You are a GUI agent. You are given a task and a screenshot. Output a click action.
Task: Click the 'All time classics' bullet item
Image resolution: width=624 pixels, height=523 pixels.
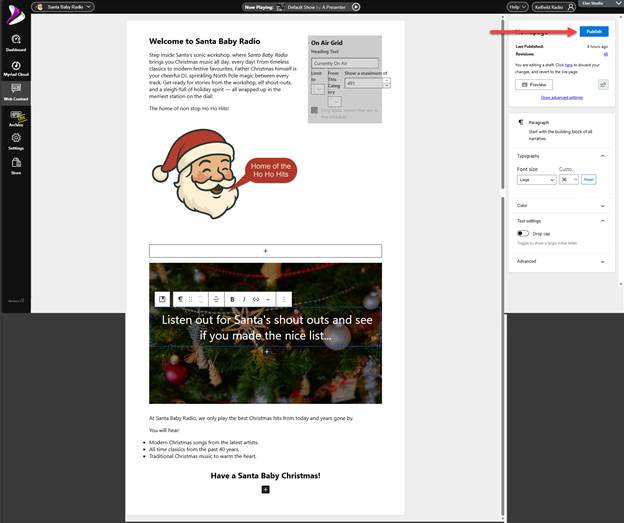click(x=194, y=449)
